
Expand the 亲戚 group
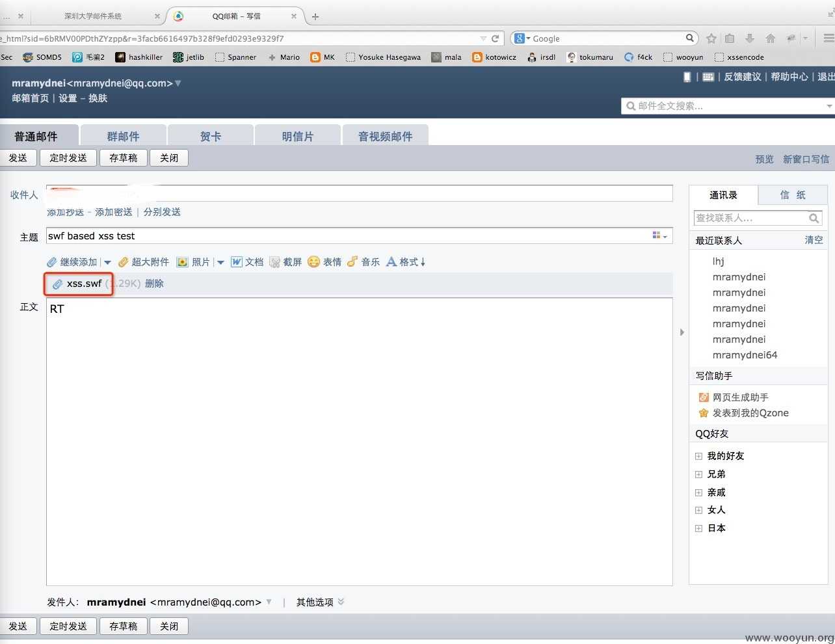coord(698,492)
